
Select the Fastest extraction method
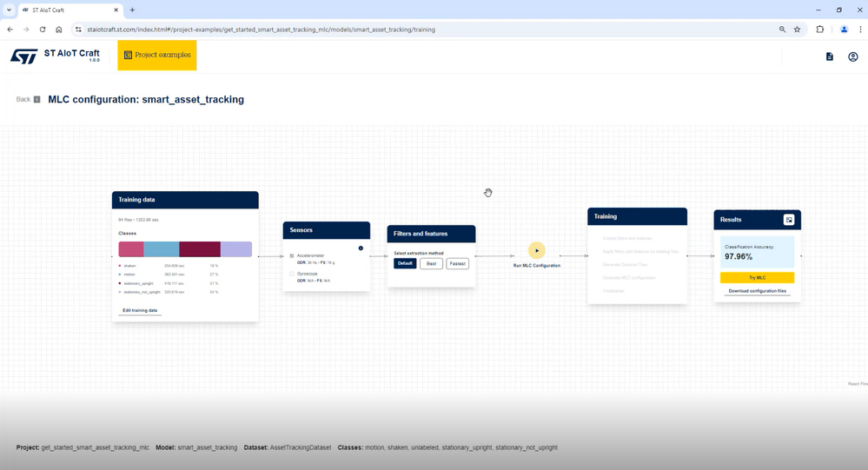point(457,263)
